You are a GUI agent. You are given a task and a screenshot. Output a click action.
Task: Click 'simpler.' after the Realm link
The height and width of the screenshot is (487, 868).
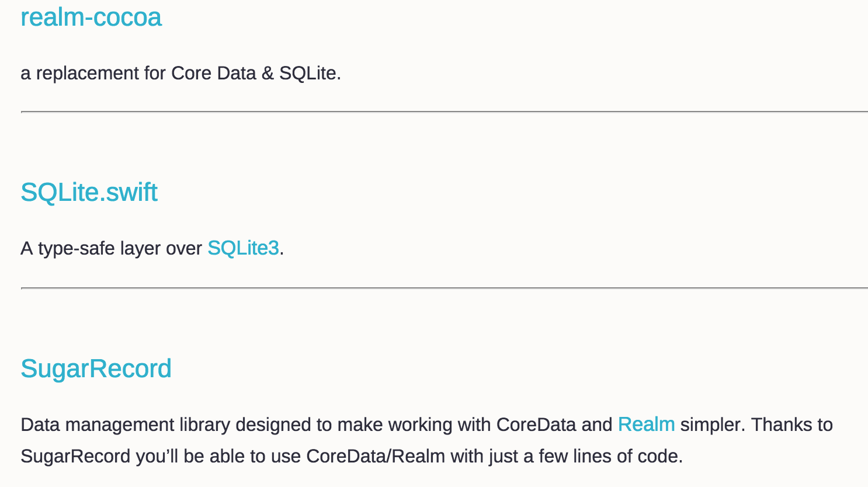click(713, 425)
